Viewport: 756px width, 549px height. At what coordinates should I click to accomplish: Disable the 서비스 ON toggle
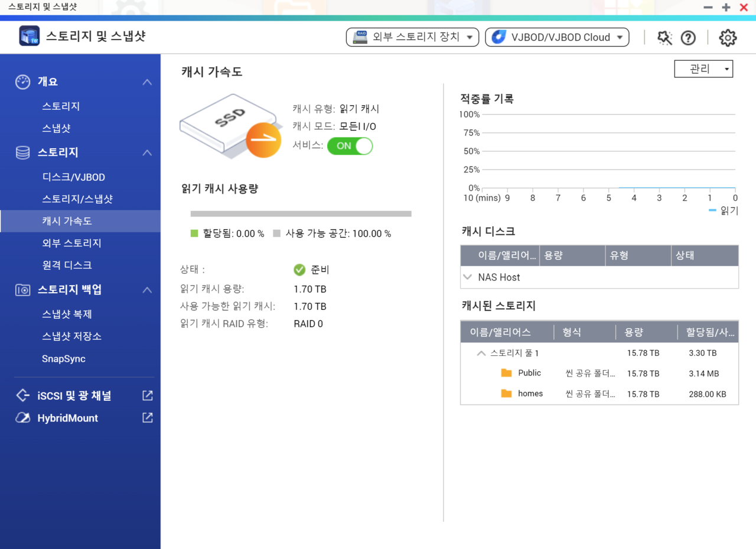coord(350,146)
